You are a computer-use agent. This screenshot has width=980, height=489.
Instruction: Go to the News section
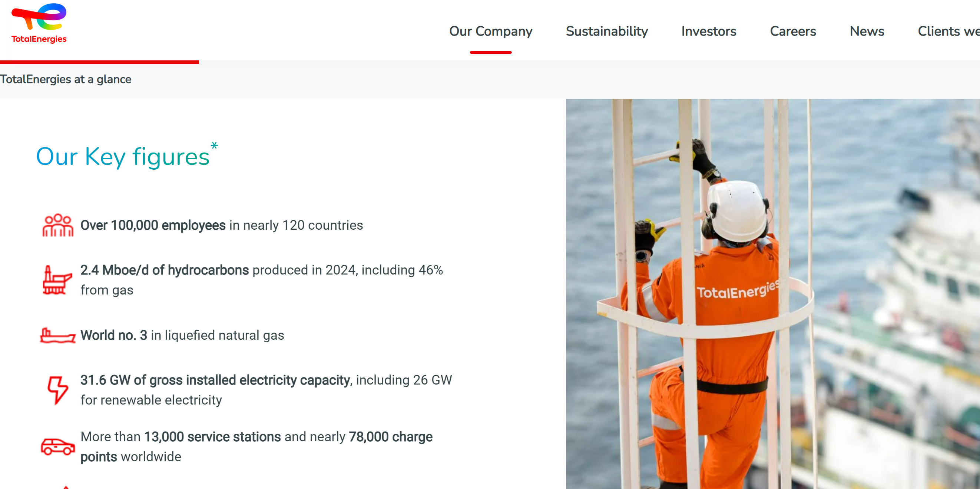867,31
